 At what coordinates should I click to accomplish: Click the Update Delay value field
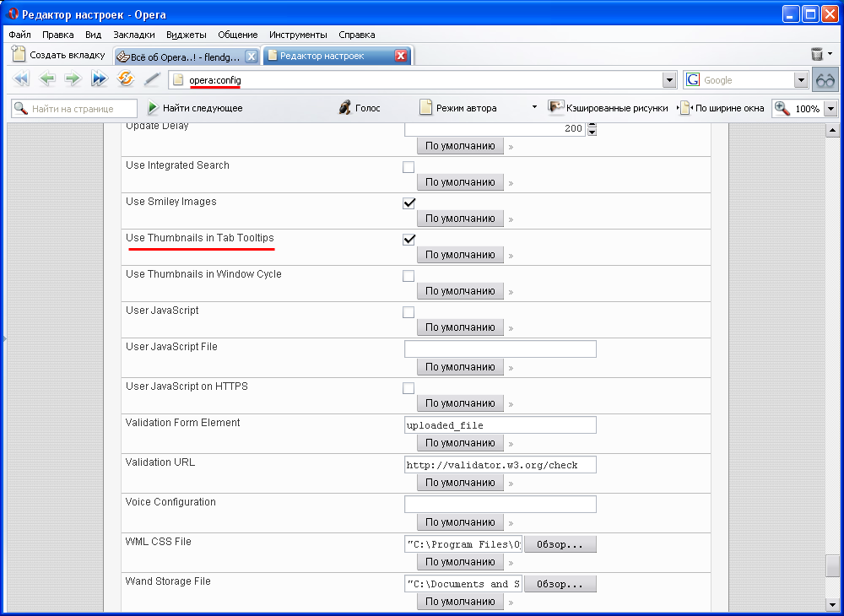point(495,129)
